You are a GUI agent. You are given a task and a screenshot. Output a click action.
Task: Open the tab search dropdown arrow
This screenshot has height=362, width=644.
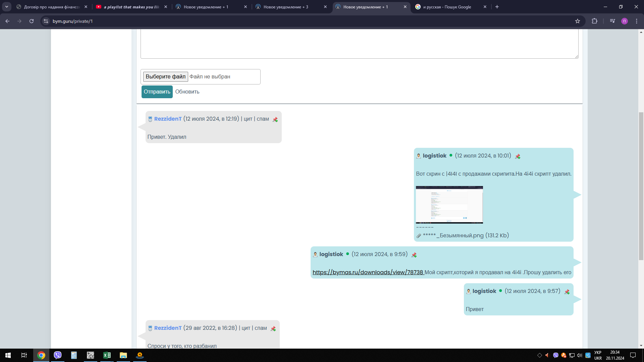[x=6, y=7]
